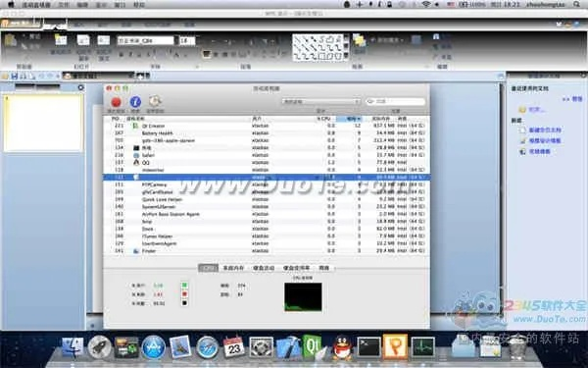Click the 根据设计模板 link in the WPS pane
The image size is (588, 368).
[545, 140]
